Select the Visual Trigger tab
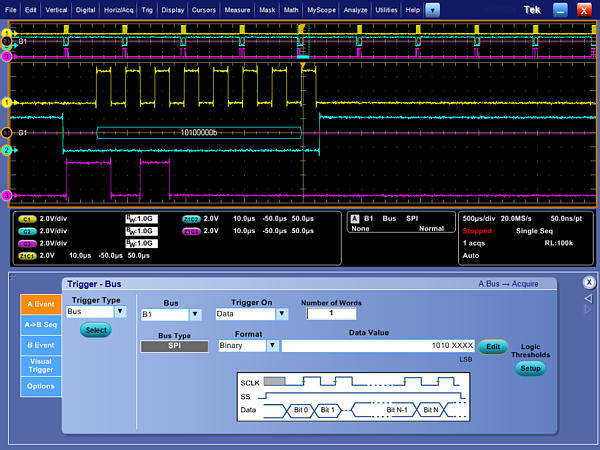The height and width of the screenshot is (450, 600). (x=41, y=365)
